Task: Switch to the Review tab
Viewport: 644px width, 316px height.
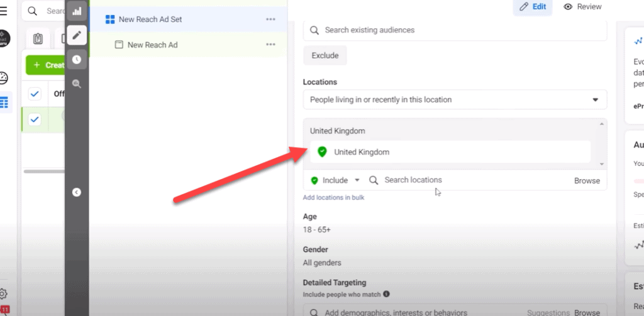Action: click(583, 6)
